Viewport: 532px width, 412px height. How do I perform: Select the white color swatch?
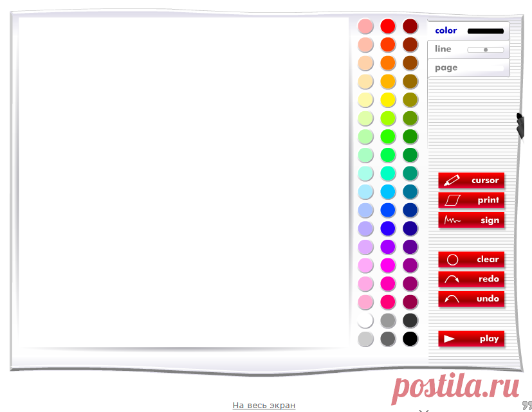(x=365, y=321)
